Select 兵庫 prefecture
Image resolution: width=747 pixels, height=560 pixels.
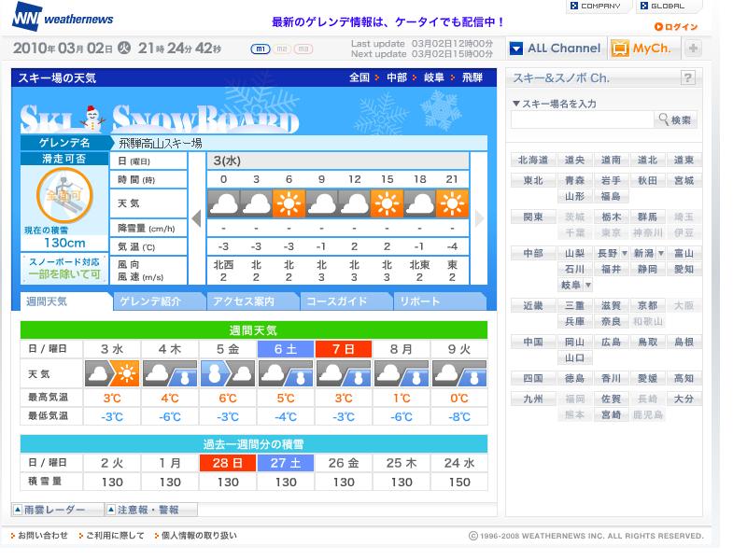[x=574, y=321]
